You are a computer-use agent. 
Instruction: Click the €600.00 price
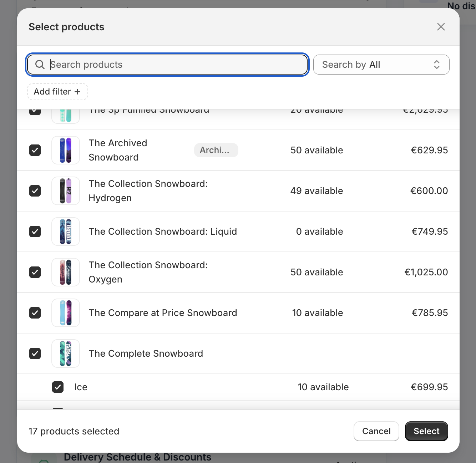click(x=429, y=191)
